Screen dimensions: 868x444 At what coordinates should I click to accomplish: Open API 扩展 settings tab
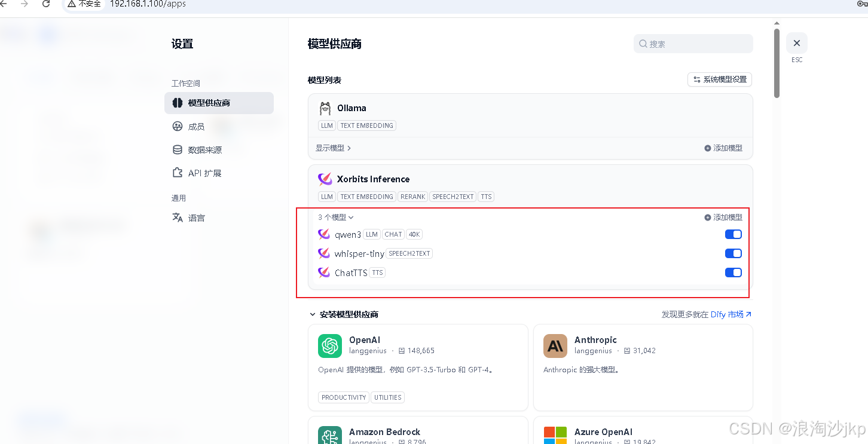tap(219, 173)
